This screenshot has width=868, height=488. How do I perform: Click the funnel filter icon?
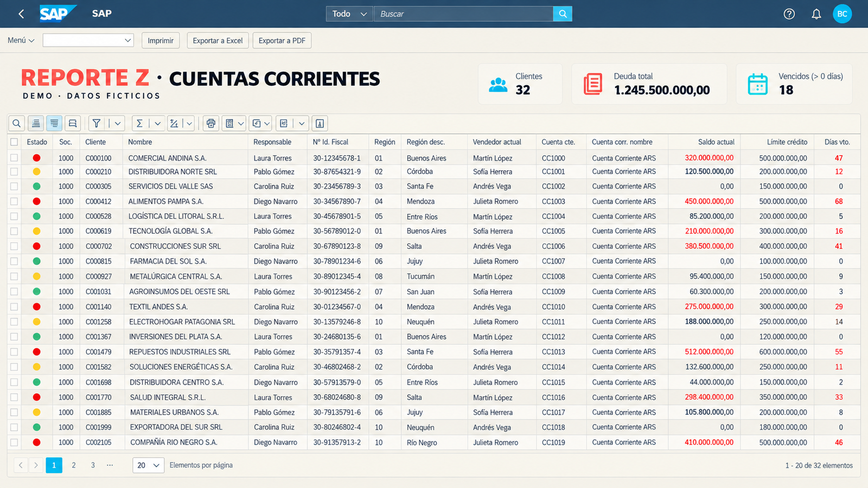[97, 124]
